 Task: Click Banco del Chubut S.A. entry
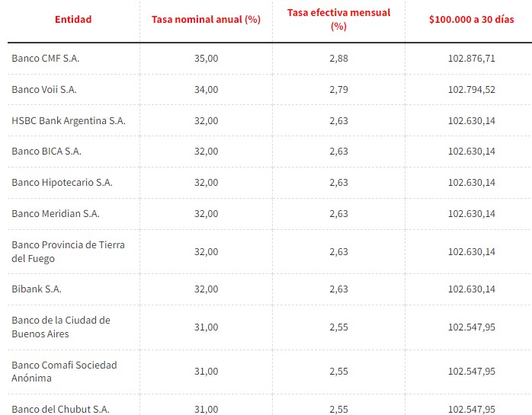[60, 409]
